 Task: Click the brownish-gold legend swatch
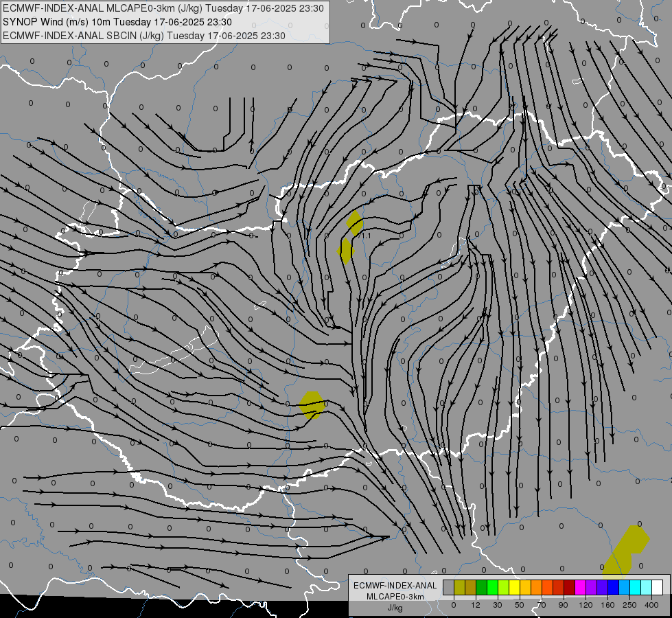(x=471, y=588)
